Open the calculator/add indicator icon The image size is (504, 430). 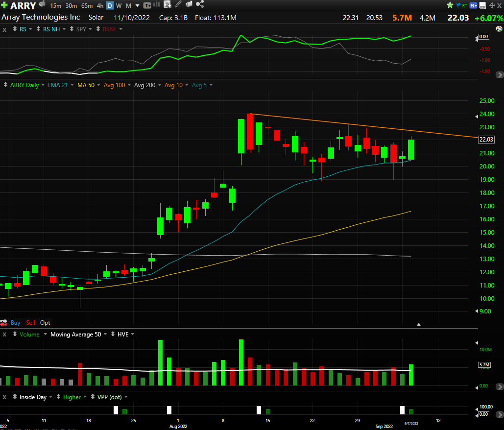[x=168, y=4]
